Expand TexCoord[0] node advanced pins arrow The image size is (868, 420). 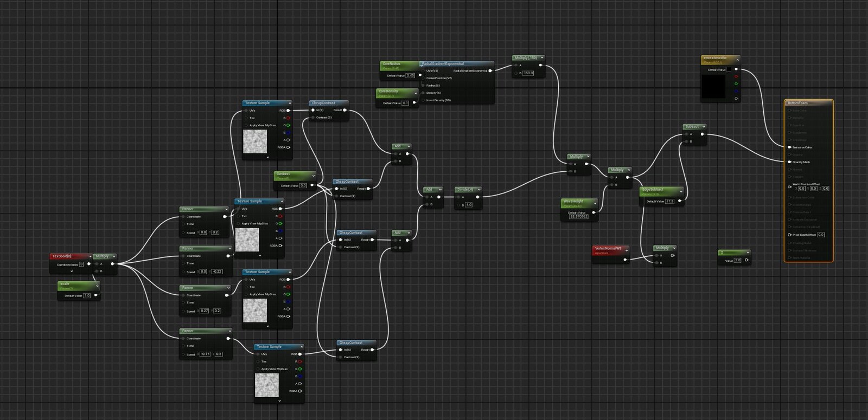click(x=71, y=271)
